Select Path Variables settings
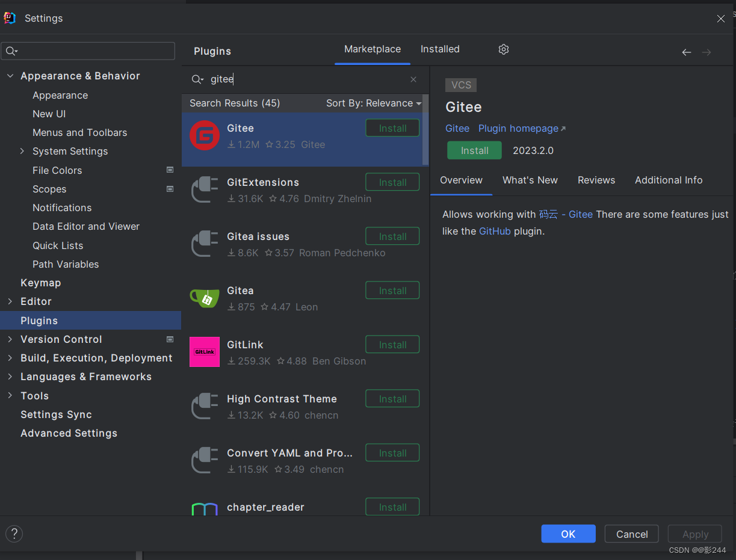 (x=66, y=264)
